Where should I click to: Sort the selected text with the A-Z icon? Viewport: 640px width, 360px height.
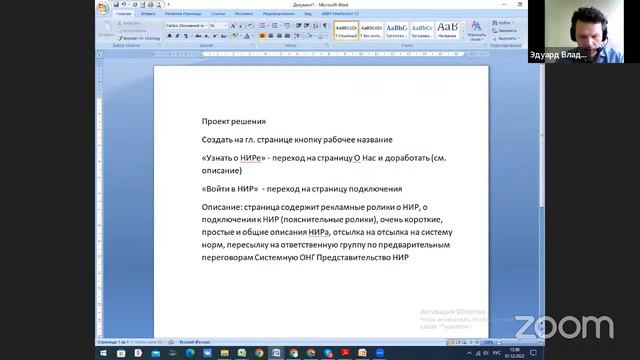[x=316, y=26]
